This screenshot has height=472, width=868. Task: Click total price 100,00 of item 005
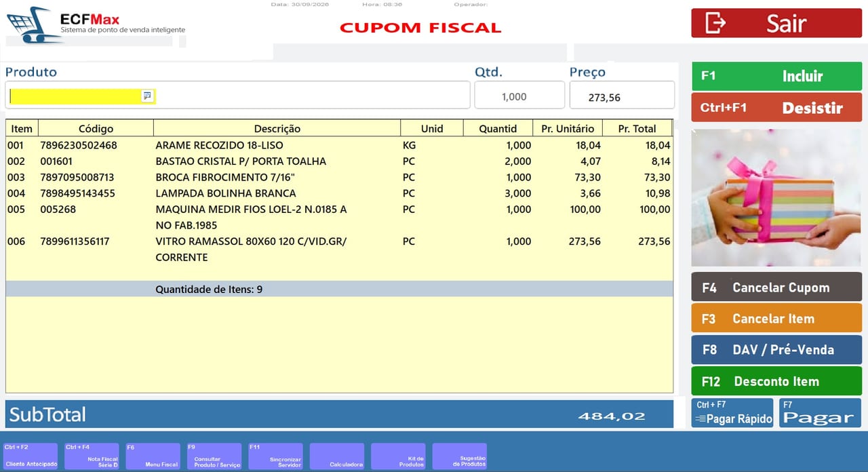click(654, 210)
